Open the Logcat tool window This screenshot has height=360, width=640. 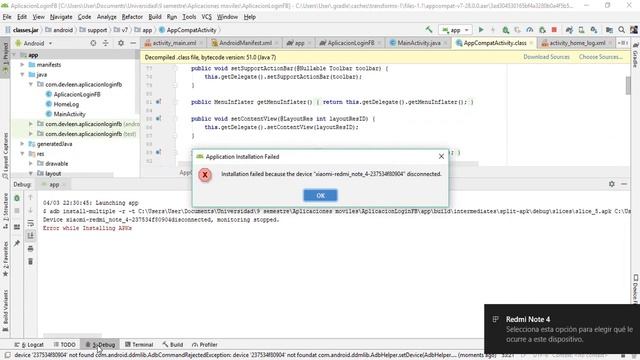[x=29, y=344]
